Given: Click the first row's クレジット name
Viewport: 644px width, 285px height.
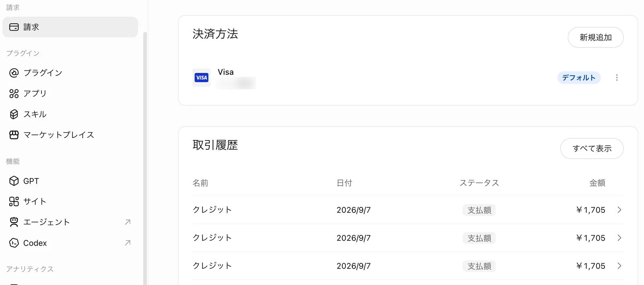Looking at the screenshot, I should 212,210.
